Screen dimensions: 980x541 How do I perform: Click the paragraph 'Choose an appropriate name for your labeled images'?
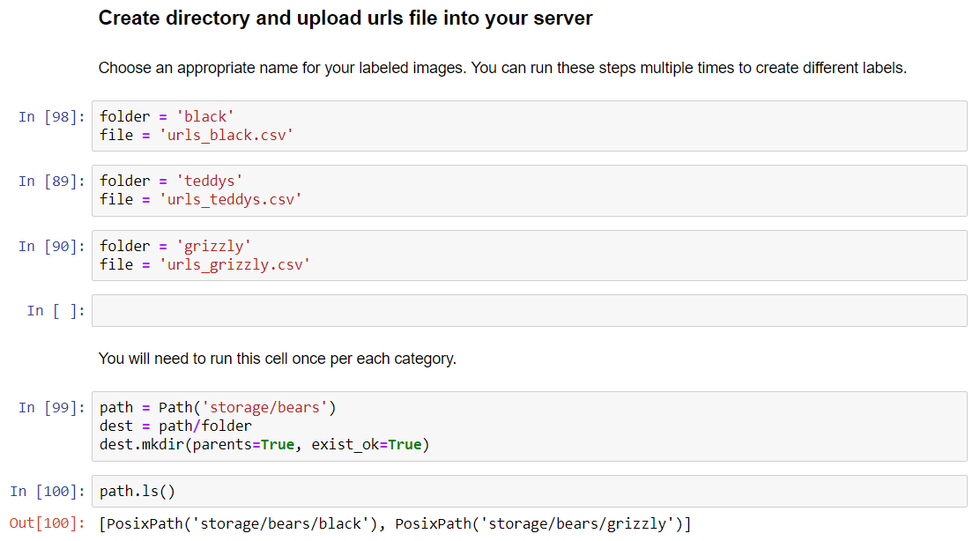pos(502,68)
